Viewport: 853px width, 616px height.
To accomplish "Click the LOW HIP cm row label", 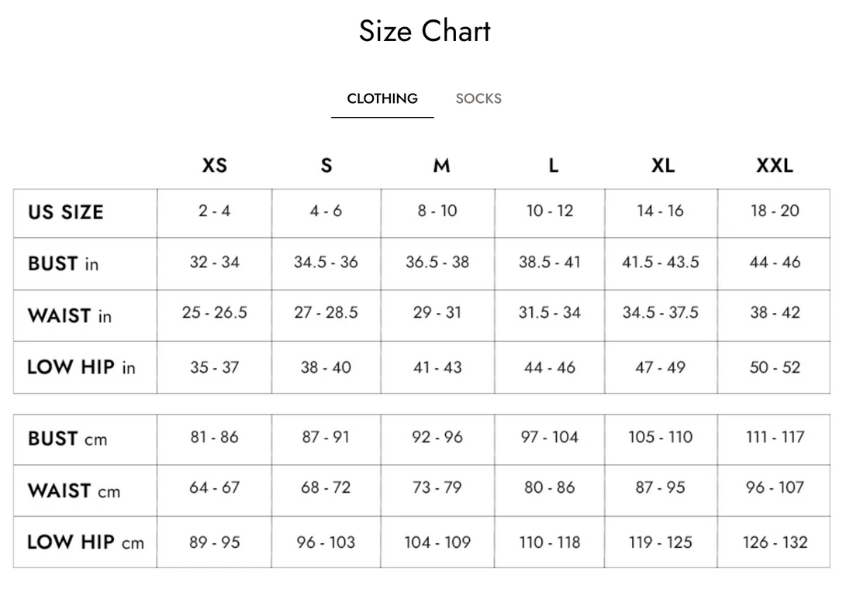I will pyautogui.click(x=86, y=542).
